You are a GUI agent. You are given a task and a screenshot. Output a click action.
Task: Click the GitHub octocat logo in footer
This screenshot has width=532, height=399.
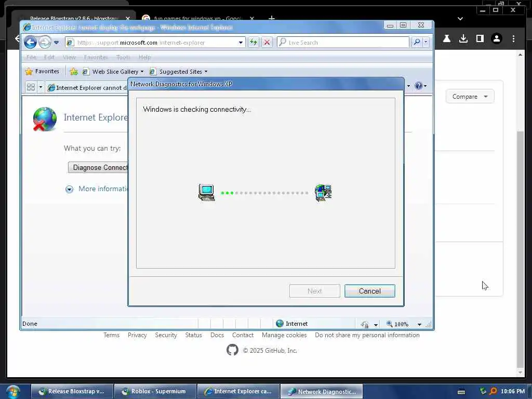(x=232, y=350)
